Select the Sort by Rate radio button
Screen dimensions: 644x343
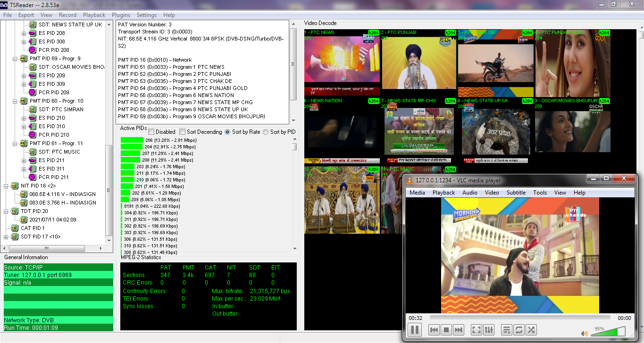[227, 132]
